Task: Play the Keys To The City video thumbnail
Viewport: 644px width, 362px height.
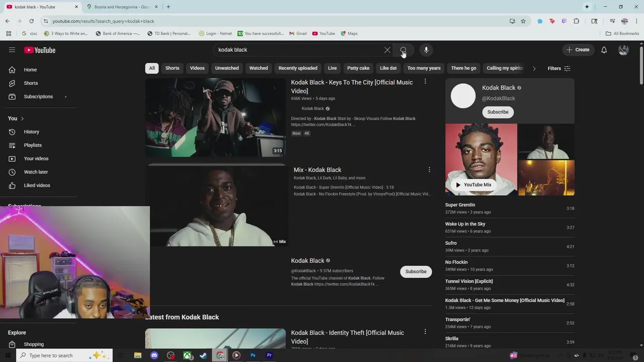Action: click(215, 118)
